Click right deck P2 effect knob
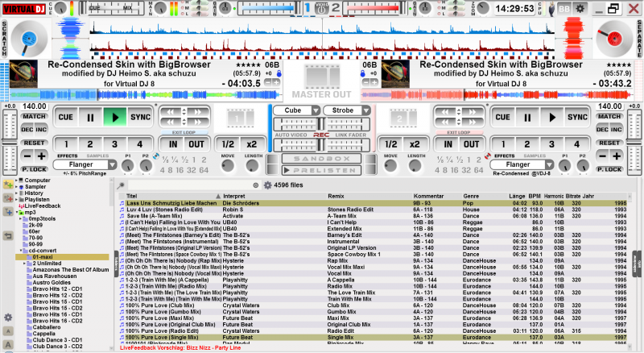The height and width of the screenshot is (353, 644). tap(583, 166)
